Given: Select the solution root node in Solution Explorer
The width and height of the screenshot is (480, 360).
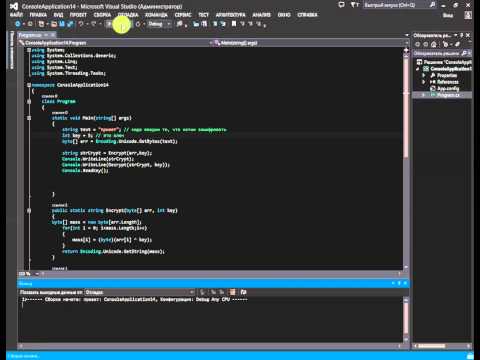Looking at the screenshot, I should 446,62.
